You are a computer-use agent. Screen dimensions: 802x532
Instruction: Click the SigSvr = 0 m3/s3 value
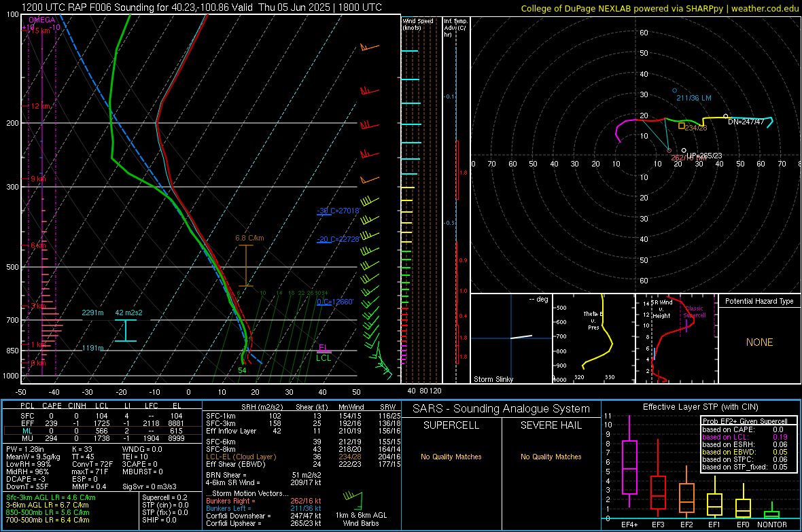tap(150, 486)
